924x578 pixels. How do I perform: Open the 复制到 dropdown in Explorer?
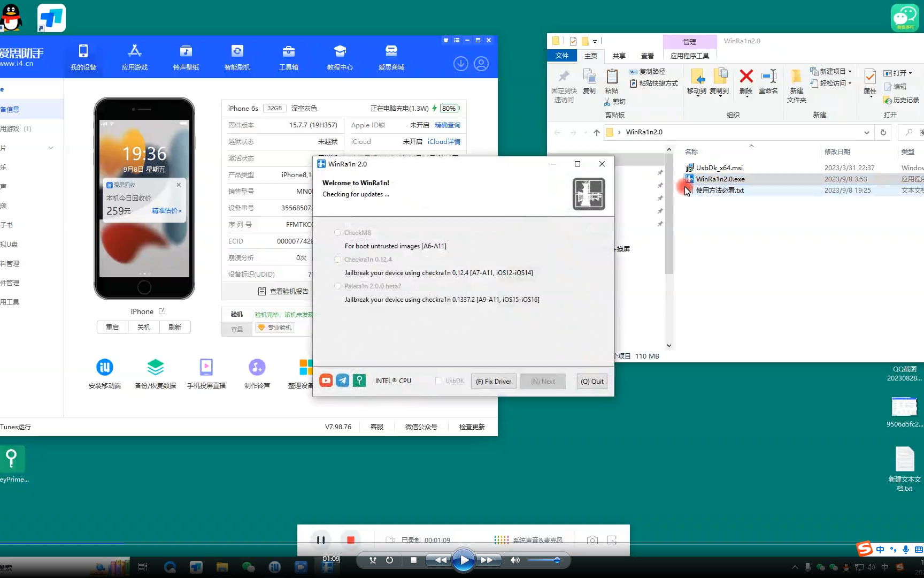coord(719,95)
